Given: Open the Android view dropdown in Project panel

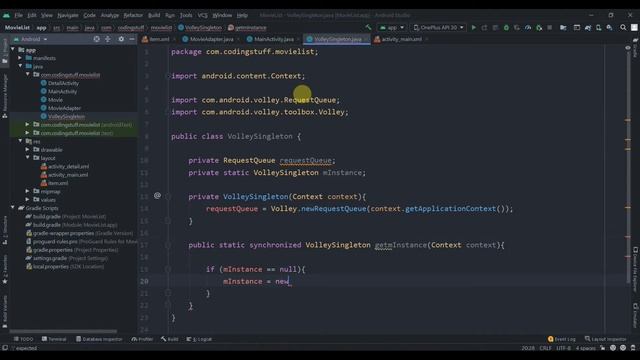Looking at the screenshot, I should tap(31, 39).
